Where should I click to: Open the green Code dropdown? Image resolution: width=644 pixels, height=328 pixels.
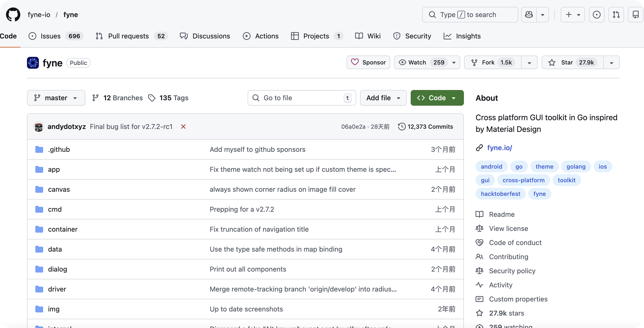(437, 98)
